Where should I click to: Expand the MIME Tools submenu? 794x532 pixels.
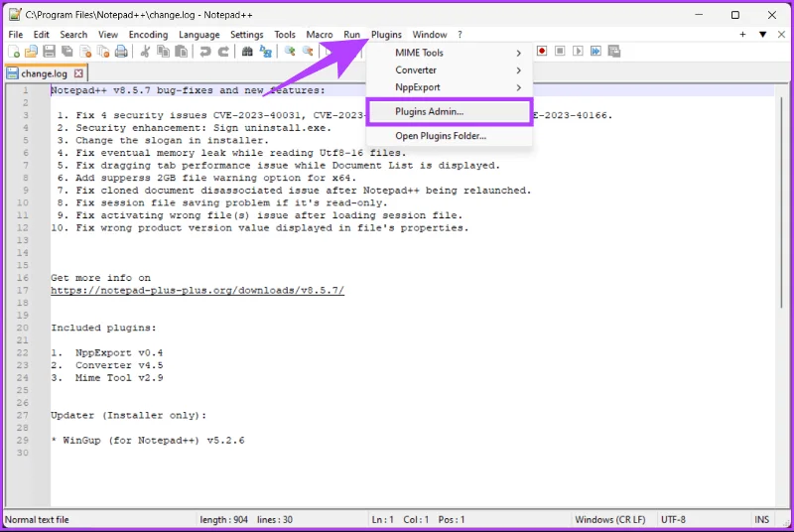point(450,53)
